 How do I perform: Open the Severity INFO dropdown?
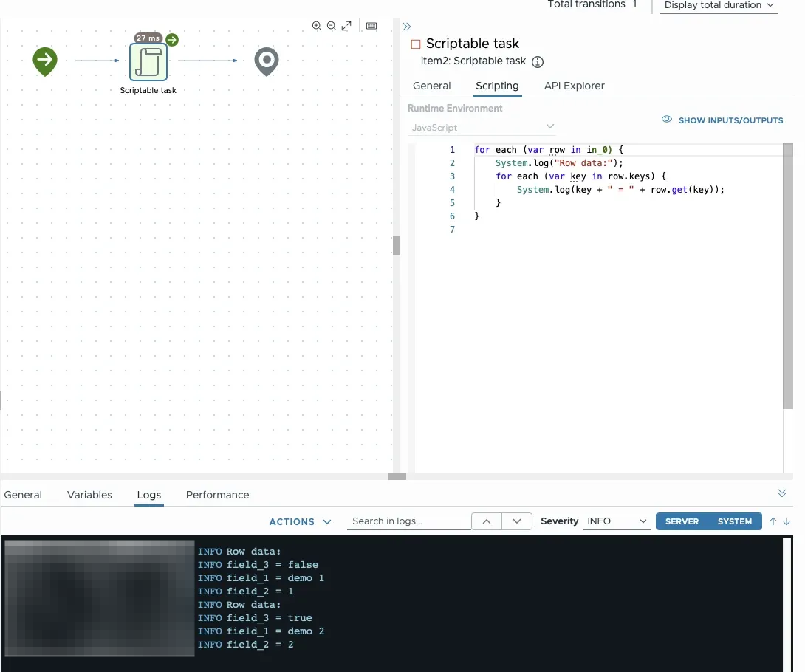[x=617, y=521]
